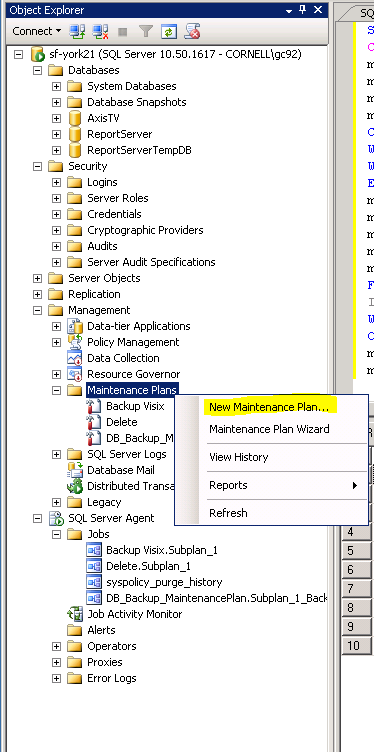Select the Backup Visix maintenance plan icon
374x752 pixels.
click(x=94, y=406)
